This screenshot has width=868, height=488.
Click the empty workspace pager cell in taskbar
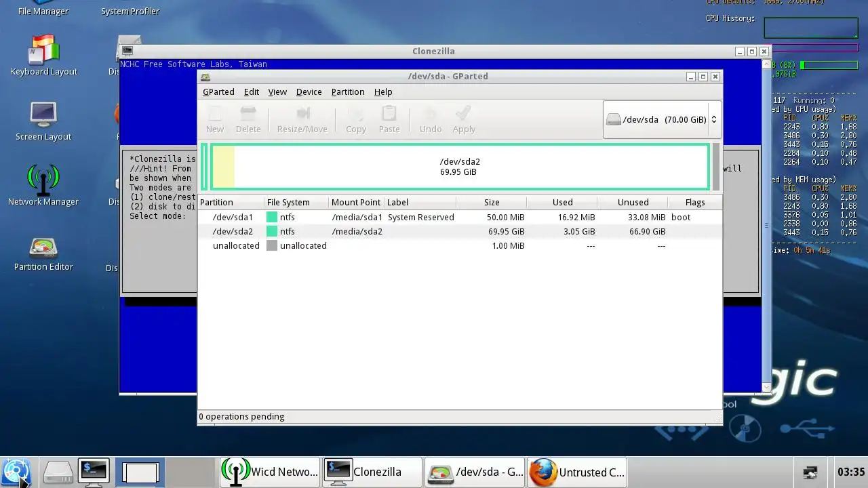[x=190, y=472]
